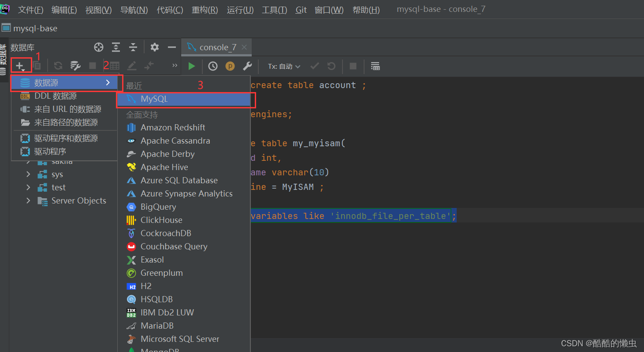Open 驱动程序和数据源 entry
Image resolution: width=644 pixels, height=352 pixels.
pyautogui.click(x=64, y=138)
